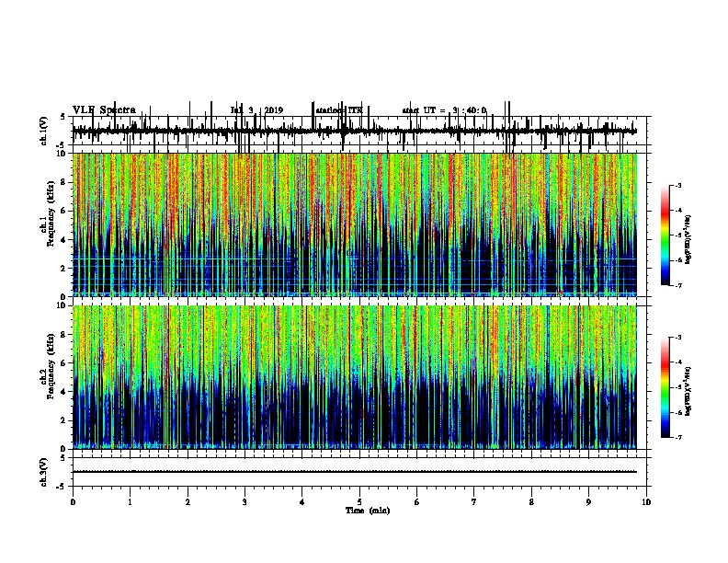Click the "5" volt tick of ch.1 waveform
The height and width of the screenshot is (563, 728).
click(x=63, y=117)
